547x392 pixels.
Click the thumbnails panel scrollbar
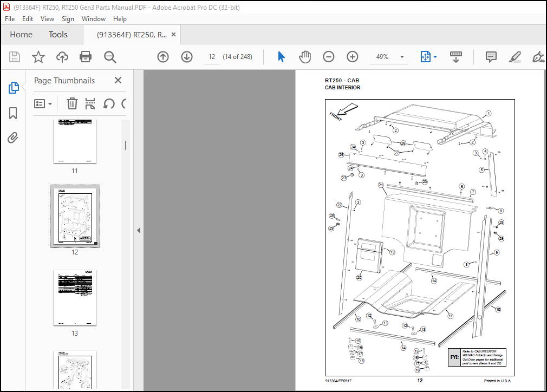click(126, 146)
